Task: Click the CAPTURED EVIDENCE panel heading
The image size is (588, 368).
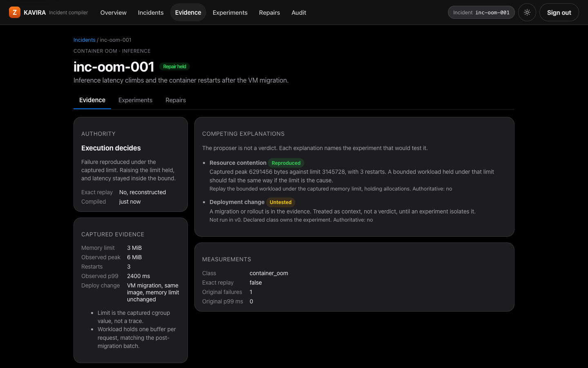Action: (113, 234)
